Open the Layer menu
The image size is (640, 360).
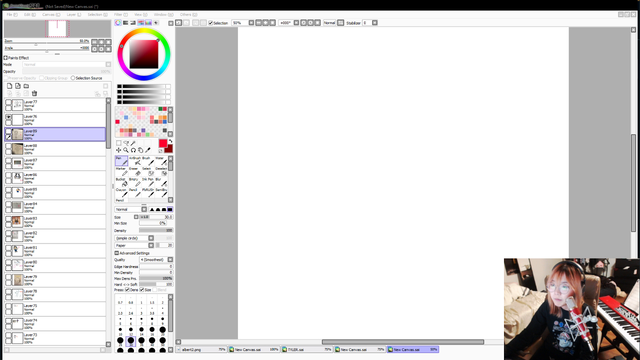tap(73, 15)
